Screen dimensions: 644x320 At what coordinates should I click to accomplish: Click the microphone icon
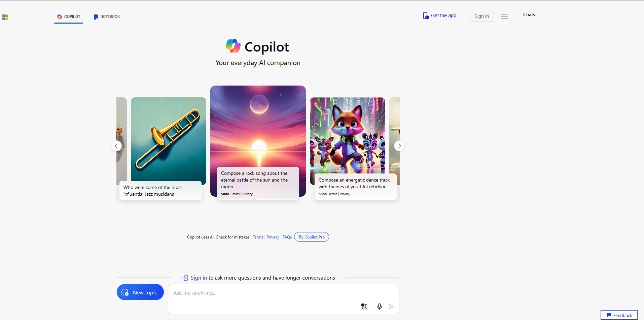(x=380, y=307)
